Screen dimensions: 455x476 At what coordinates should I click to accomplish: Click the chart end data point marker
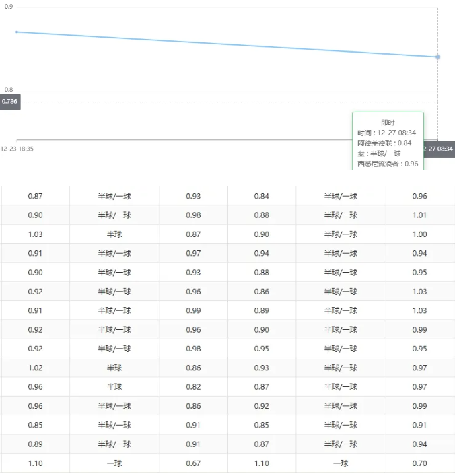click(438, 57)
